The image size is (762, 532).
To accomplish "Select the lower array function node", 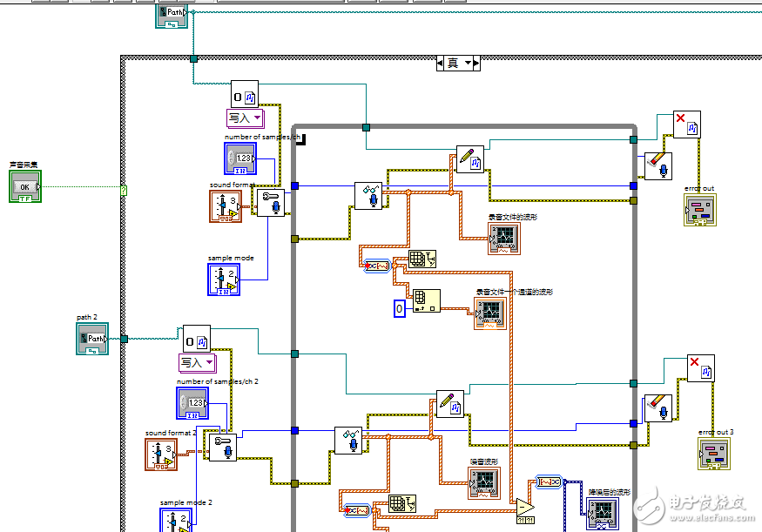I will [x=402, y=504].
